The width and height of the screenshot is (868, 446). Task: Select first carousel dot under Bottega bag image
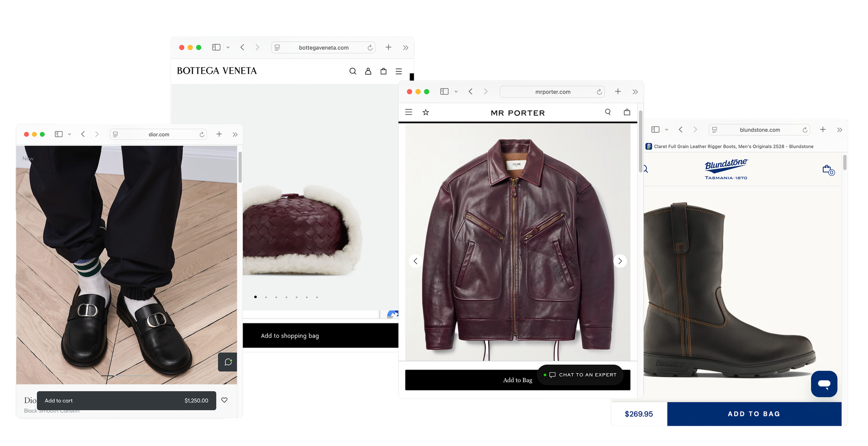255,297
